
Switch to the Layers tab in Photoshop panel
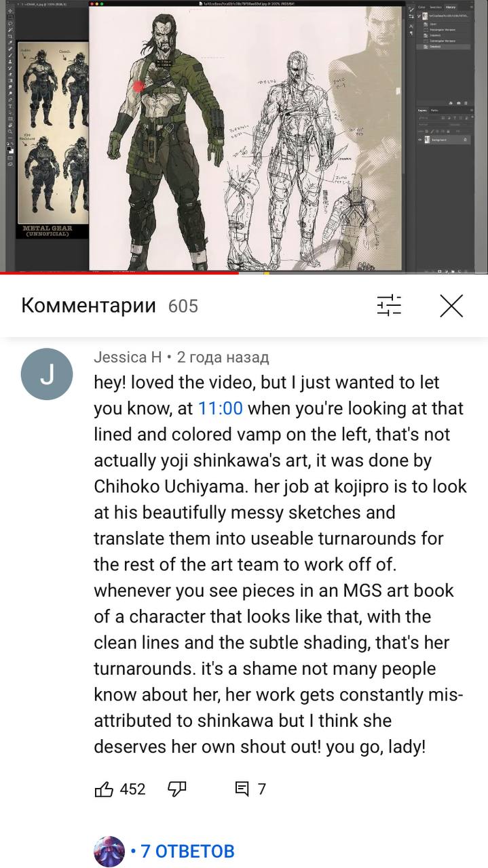pyautogui.click(x=422, y=111)
